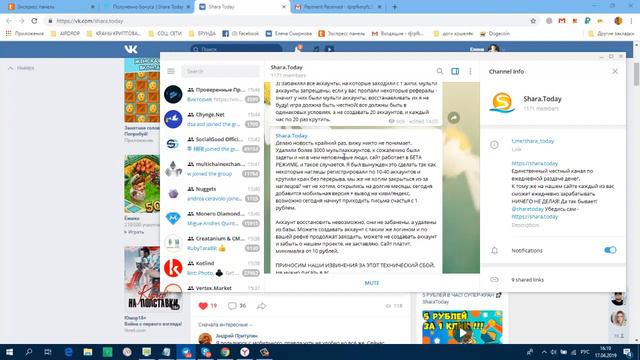Open the @sharatoday mention link
640x360 pixels.
point(527,209)
